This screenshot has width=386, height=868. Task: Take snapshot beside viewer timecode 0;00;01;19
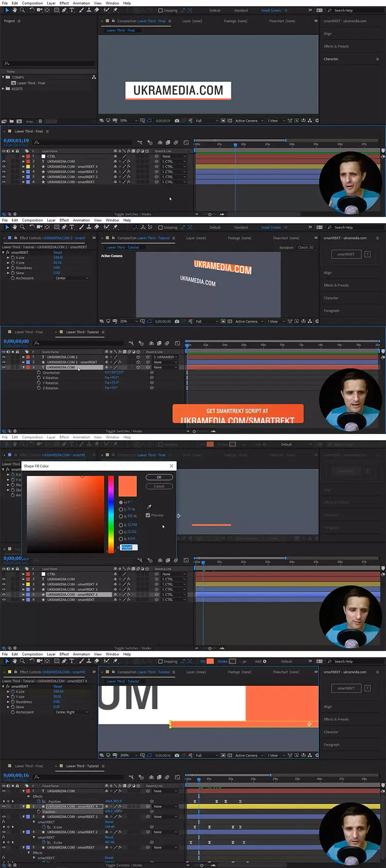coord(177,120)
